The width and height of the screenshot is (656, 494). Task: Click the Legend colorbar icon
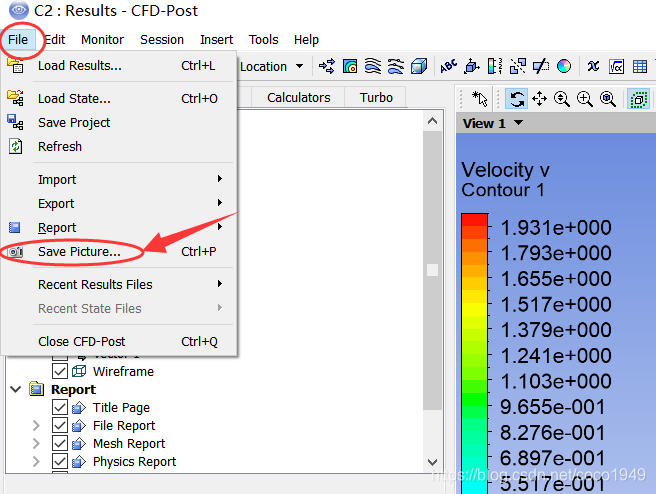495,66
